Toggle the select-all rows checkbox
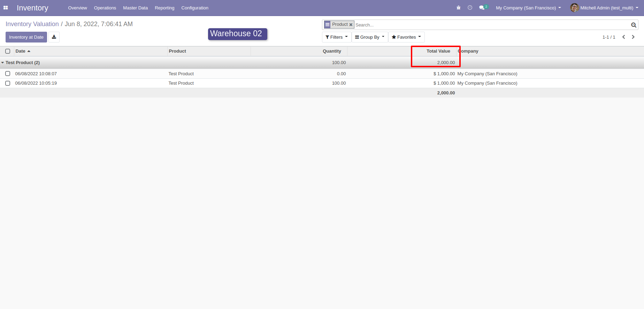 point(8,51)
